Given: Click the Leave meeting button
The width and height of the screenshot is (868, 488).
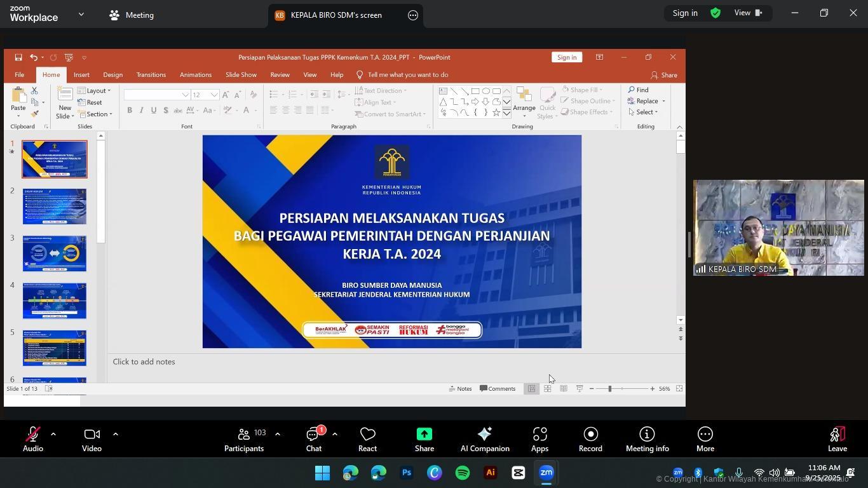Looking at the screenshot, I should pos(837,439).
